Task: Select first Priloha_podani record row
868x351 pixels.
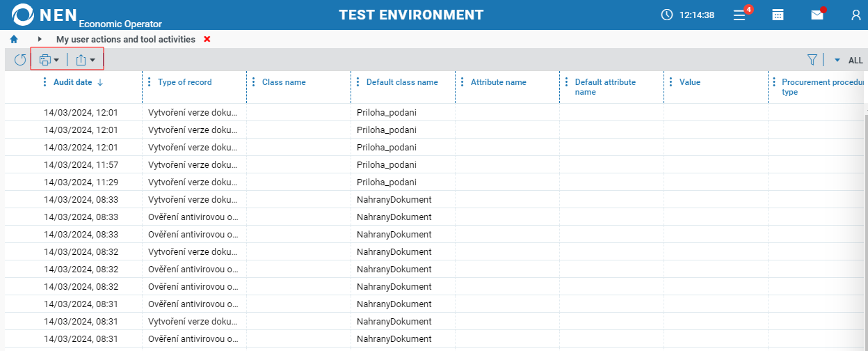Action: pos(386,112)
